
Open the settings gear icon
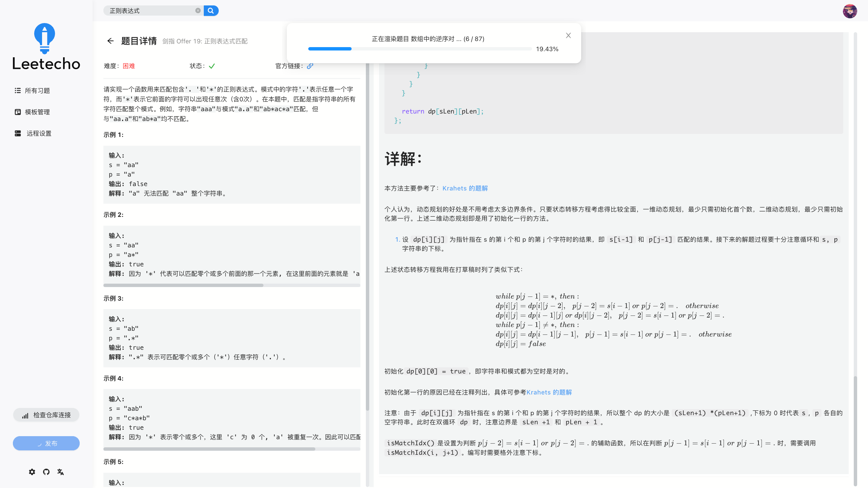(32, 472)
